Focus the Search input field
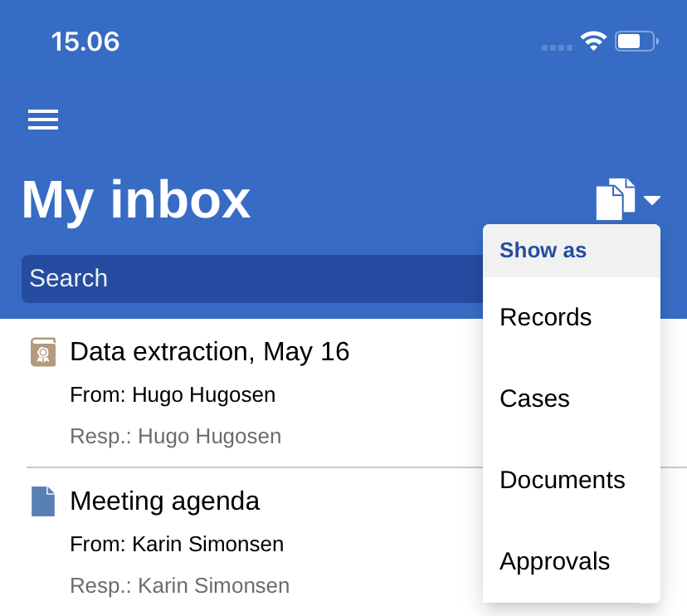Screen dimensions: 687x616 click(x=249, y=278)
